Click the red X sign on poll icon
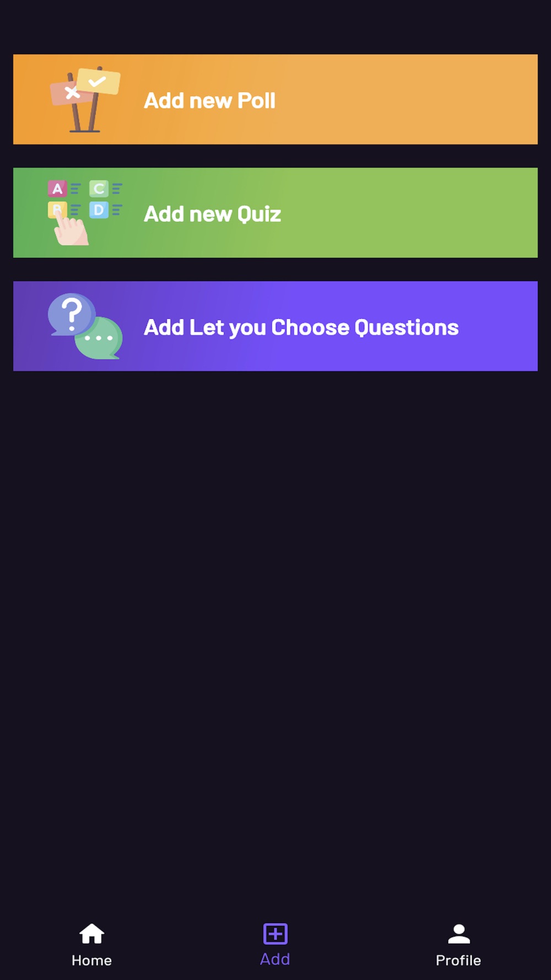 (x=70, y=93)
